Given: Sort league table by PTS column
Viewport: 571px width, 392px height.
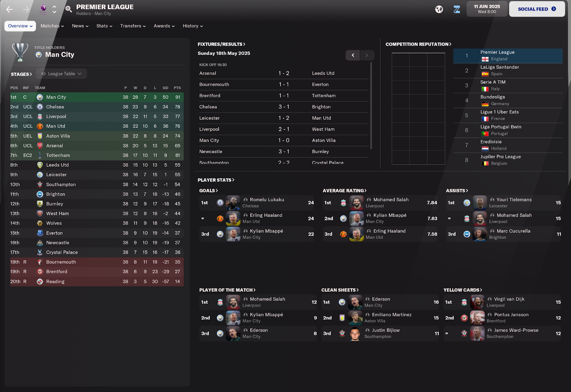Looking at the screenshot, I should click(x=177, y=88).
